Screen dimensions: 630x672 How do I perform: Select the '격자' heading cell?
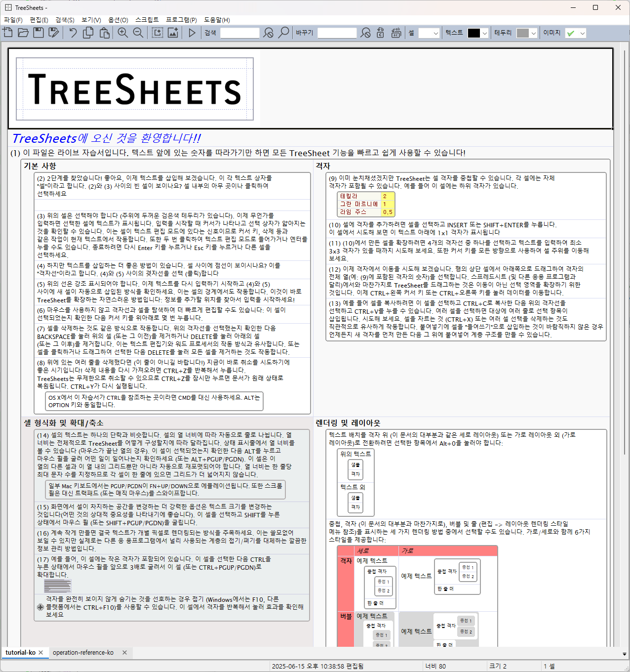point(323,166)
